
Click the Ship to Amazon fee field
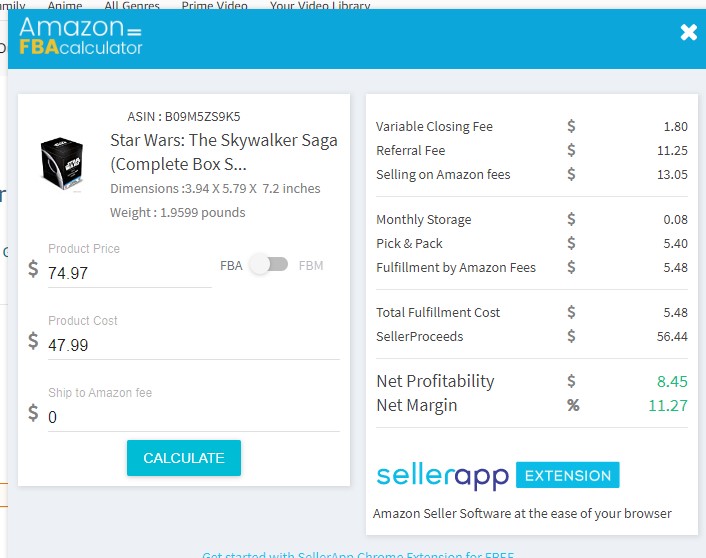click(194, 417)
